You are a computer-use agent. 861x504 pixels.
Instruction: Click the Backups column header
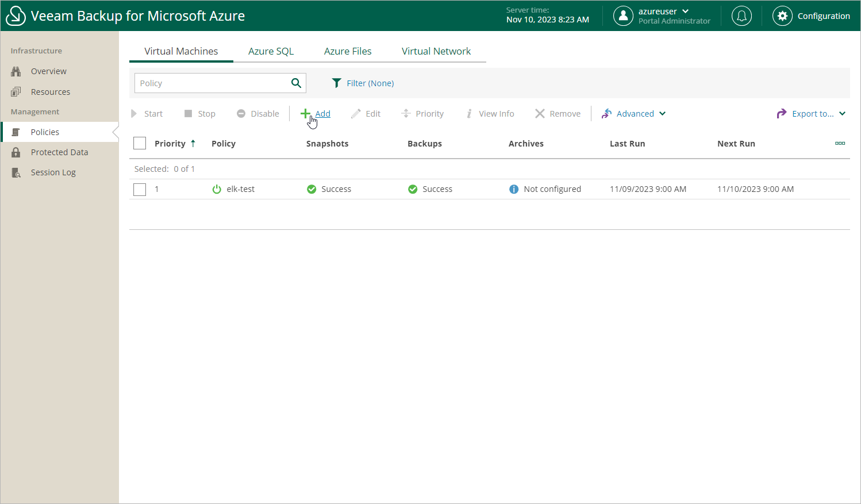point(425,144)
